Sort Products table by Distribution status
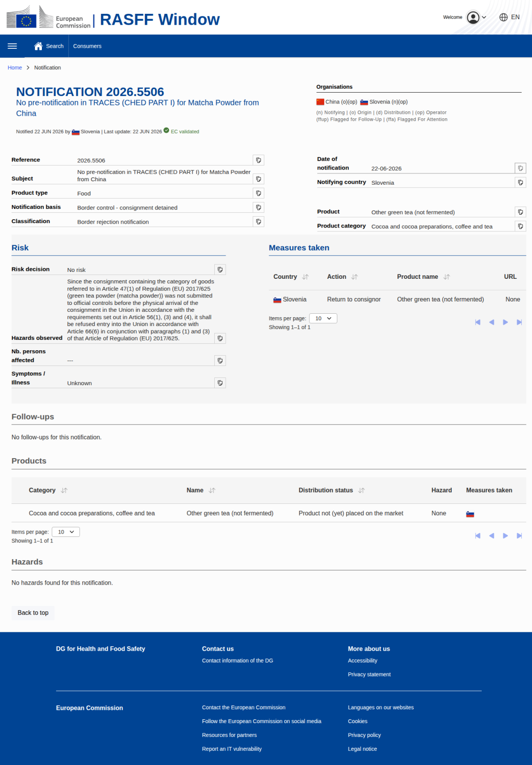Screen dimensions: 532x765 362,491
